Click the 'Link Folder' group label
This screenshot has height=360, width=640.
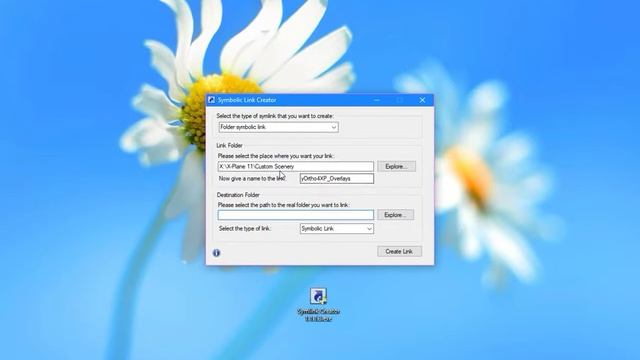(229, 146)
